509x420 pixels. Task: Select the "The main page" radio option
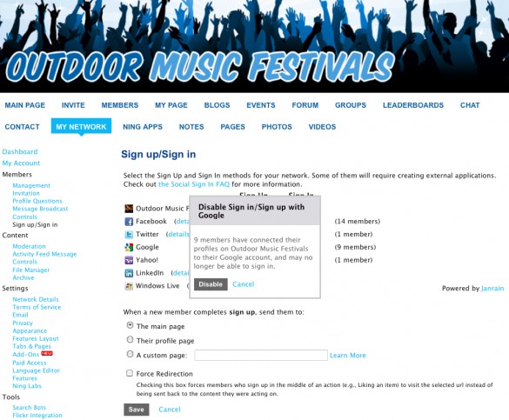(130, 325)
